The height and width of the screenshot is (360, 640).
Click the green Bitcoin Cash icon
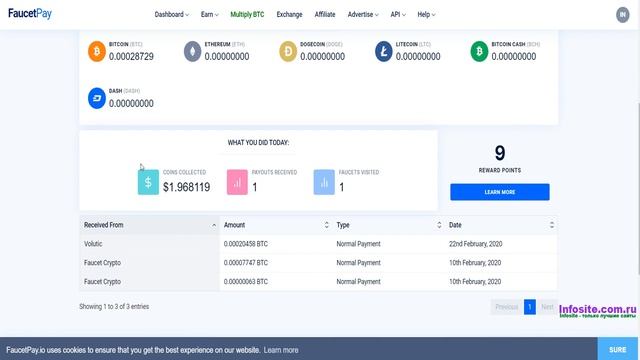coord(479,51)
